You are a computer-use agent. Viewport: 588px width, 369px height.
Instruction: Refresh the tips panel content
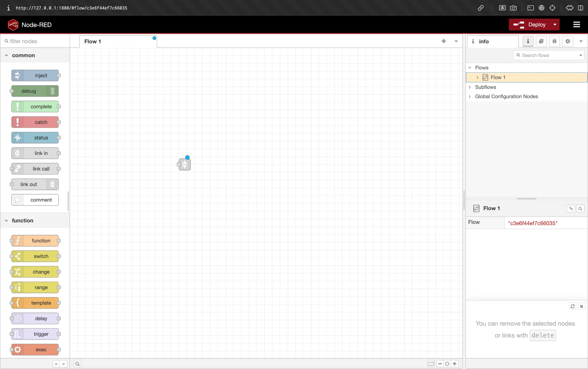coord(572,306)
